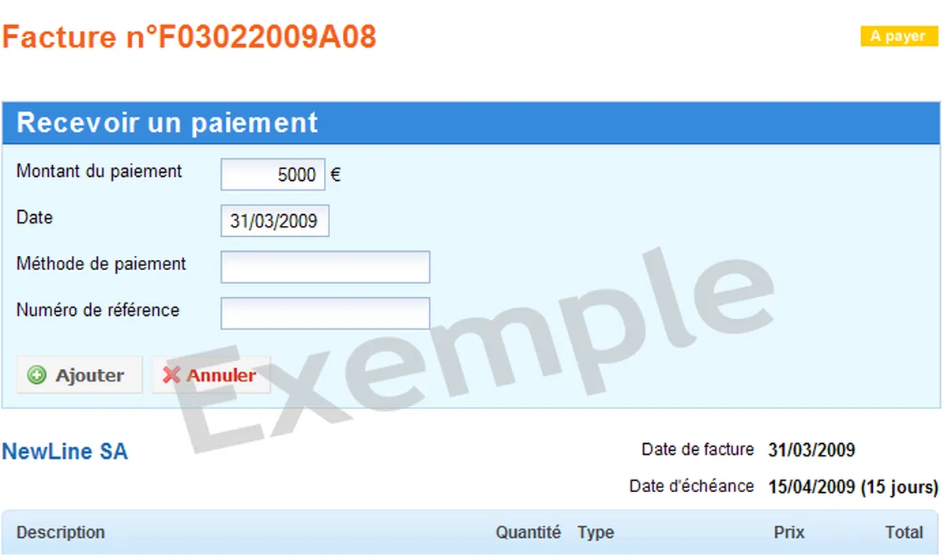Viewport: 948px width, 560px height.
Task: Click the Date field showing 31/03/2009
Action: tap(275, 221)
